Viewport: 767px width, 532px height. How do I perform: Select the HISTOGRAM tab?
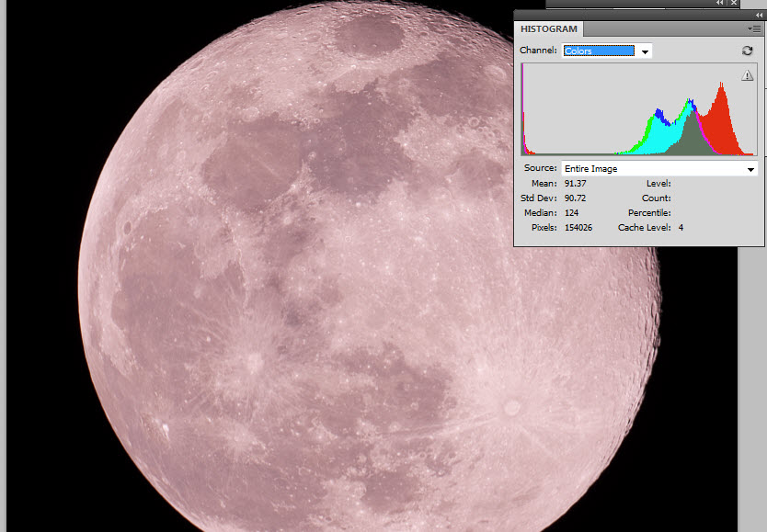548,28
